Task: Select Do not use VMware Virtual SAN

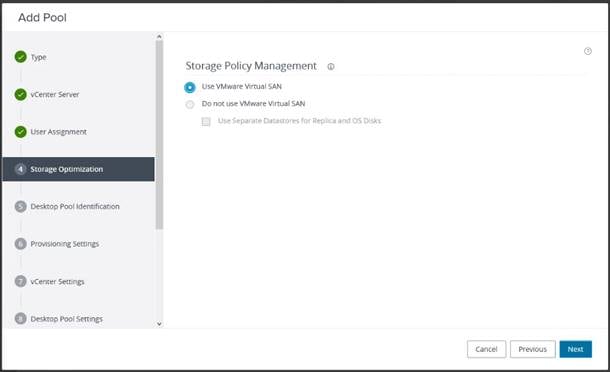Action: coord(190,104)
